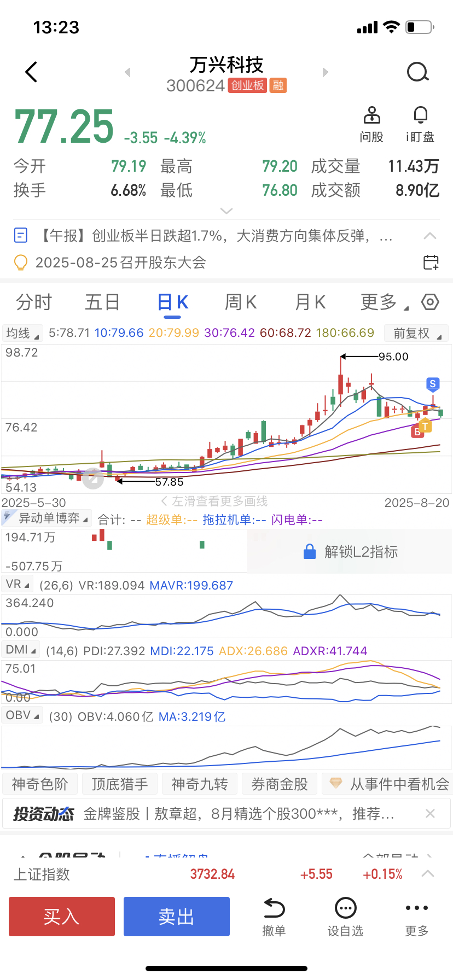Expand the 上证指数 index bar chevron
The width and height of the screenshot is (453, 980).
(x=428, y=874)
